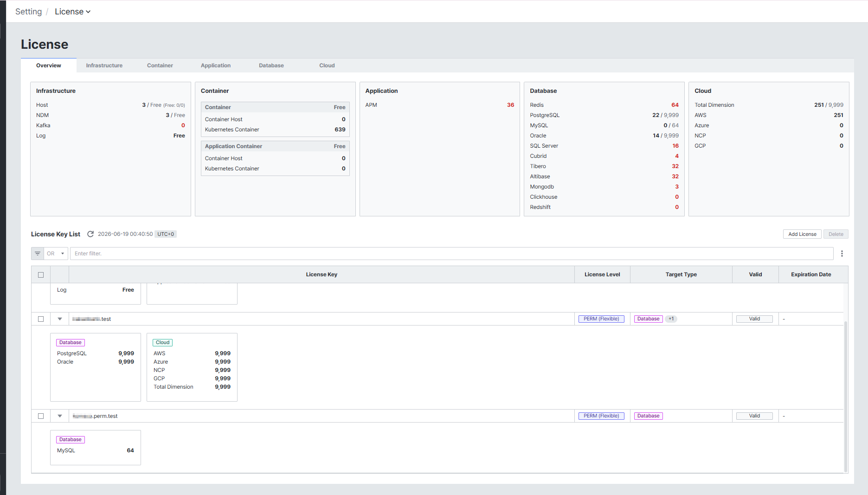Switch to the Infrastructure tab
868x495 pixels.
coord(104,65)
